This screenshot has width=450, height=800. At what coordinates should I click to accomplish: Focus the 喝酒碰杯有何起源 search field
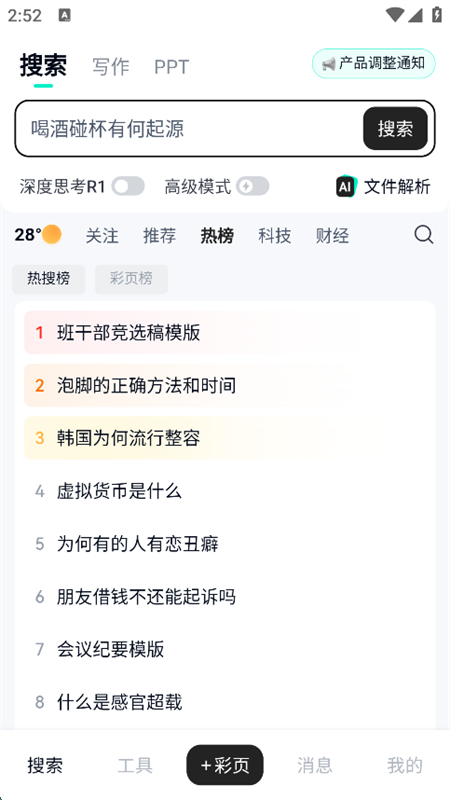tap(189, 129)
